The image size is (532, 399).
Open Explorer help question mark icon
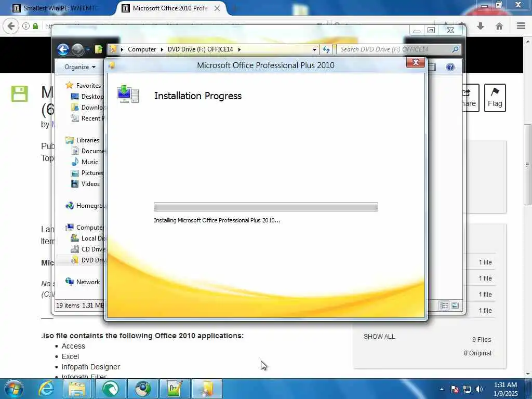point(450,67)
